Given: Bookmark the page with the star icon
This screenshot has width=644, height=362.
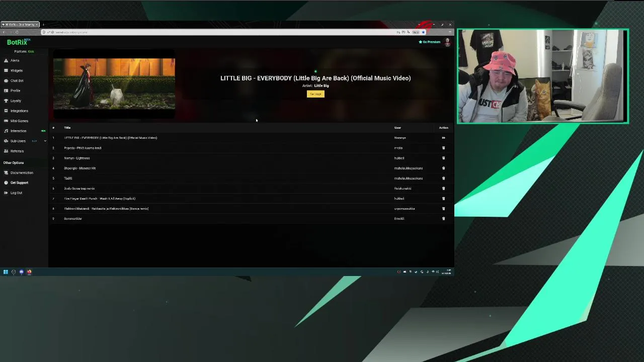Looking at the screenshot, I should pyautogui.click(x=423, y=32).
